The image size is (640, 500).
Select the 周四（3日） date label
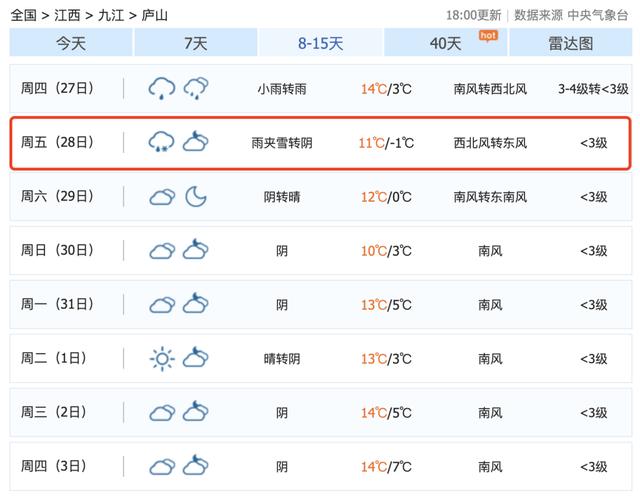pyautogui.click(x=53, y=466)
